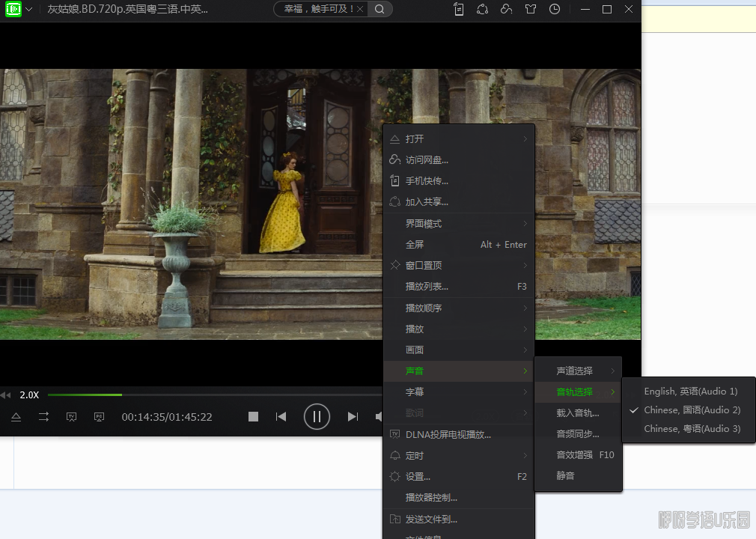Click the 2.0X playback speed label

29,395
